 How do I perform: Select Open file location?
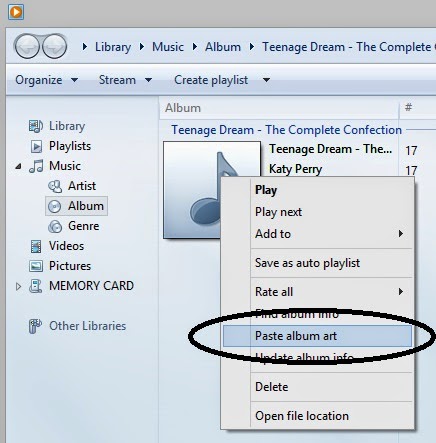(x=317, y=416)
